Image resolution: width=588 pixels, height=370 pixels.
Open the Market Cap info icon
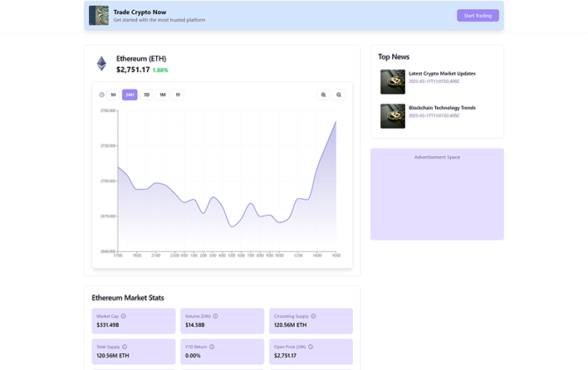[123, 316]
